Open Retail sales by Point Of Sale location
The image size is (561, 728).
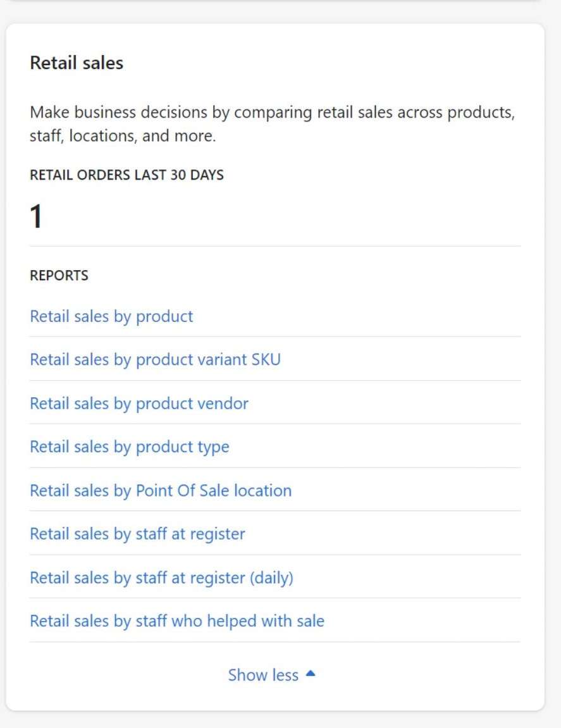pyautogui.click(x=161, y=490)
